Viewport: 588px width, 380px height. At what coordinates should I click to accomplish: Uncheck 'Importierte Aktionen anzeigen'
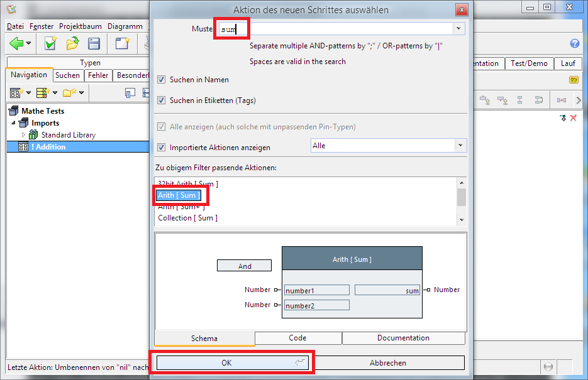coord(162,148)
